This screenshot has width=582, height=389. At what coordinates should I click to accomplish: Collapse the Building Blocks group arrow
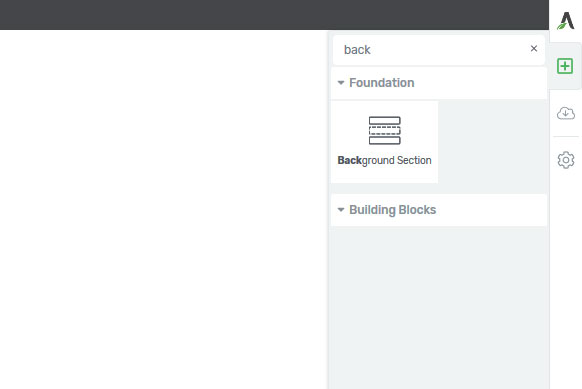coord(341,210)
